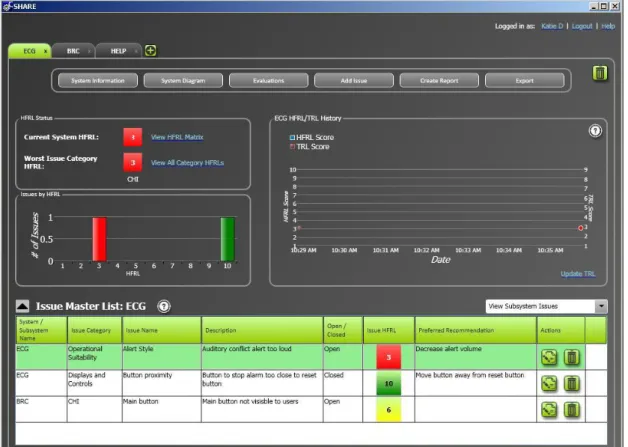
Task: Click the Logout link
Action: (582, 26)
